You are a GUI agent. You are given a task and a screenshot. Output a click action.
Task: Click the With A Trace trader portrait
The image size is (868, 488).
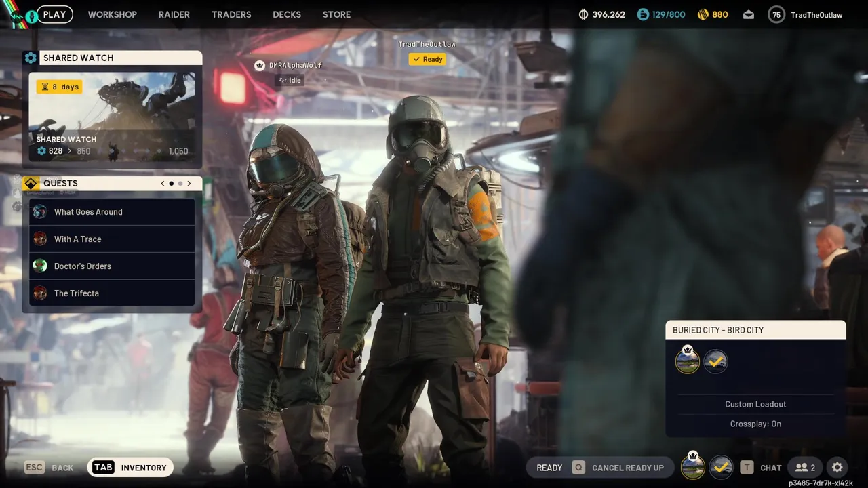(40, 239)
